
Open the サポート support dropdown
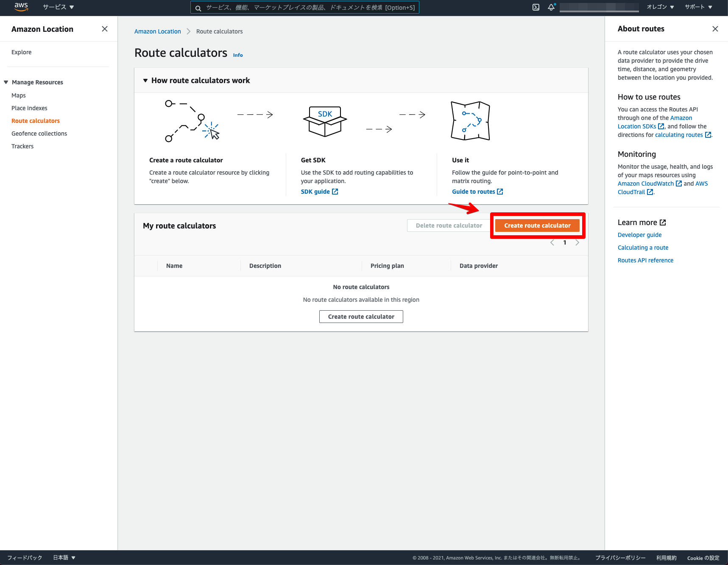point(698,7)
